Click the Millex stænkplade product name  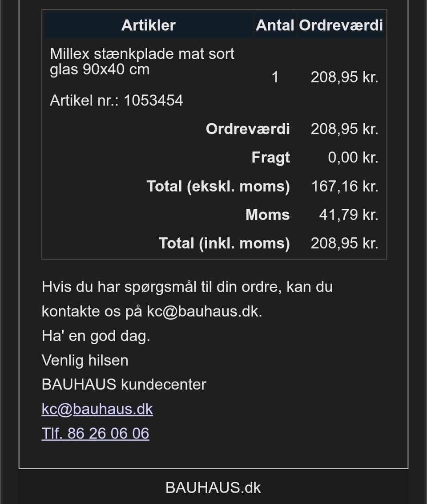[x=141, y=61]
